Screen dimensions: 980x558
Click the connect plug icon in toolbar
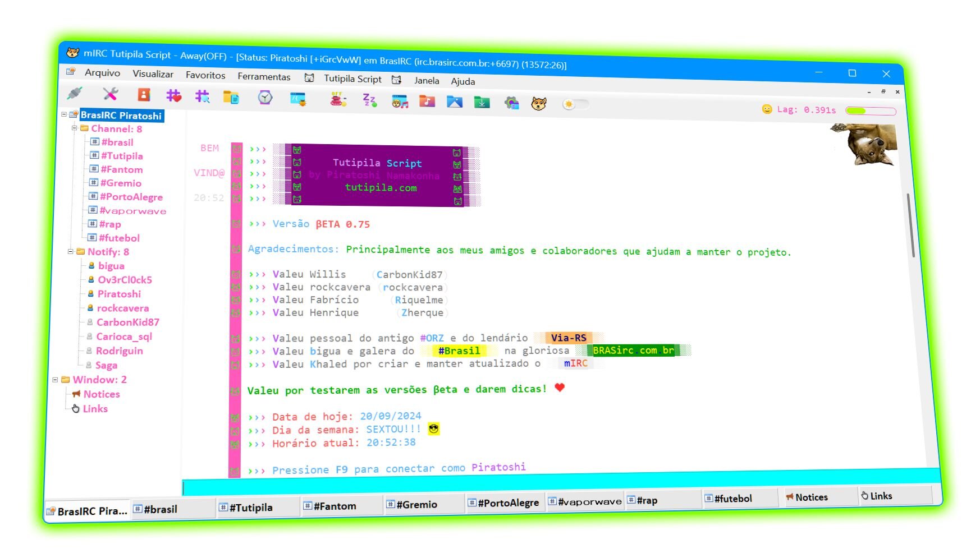[74, 93]
